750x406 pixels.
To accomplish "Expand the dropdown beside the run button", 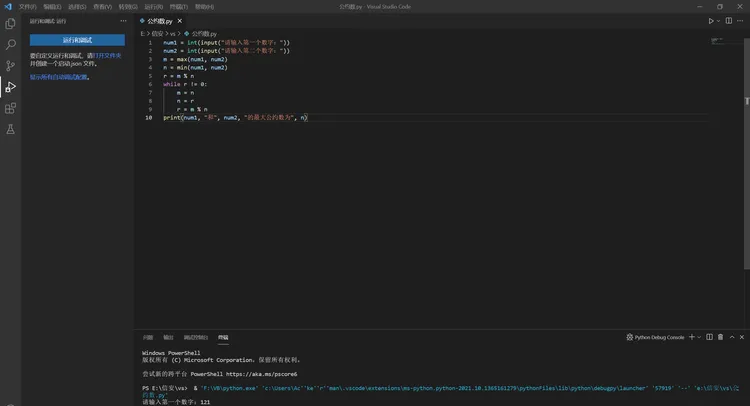I will click(x=718, y=21).
